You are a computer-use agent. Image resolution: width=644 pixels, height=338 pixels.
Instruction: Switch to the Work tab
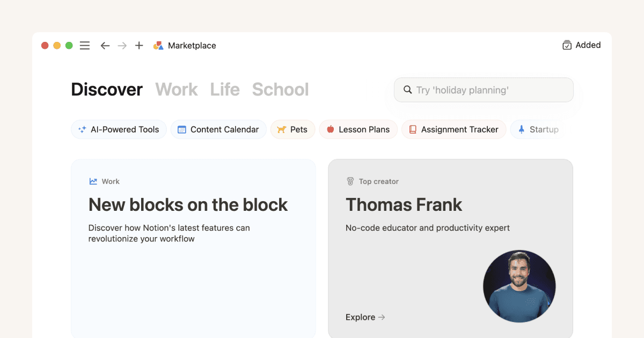coord(177,90)
